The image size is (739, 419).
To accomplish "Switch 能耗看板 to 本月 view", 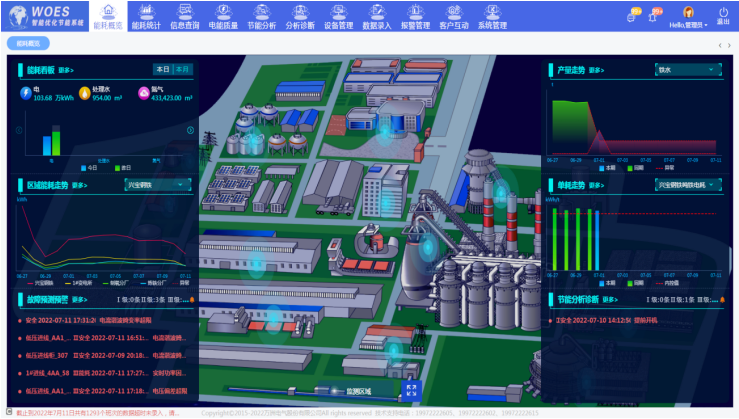I will (x=182, y=70).
